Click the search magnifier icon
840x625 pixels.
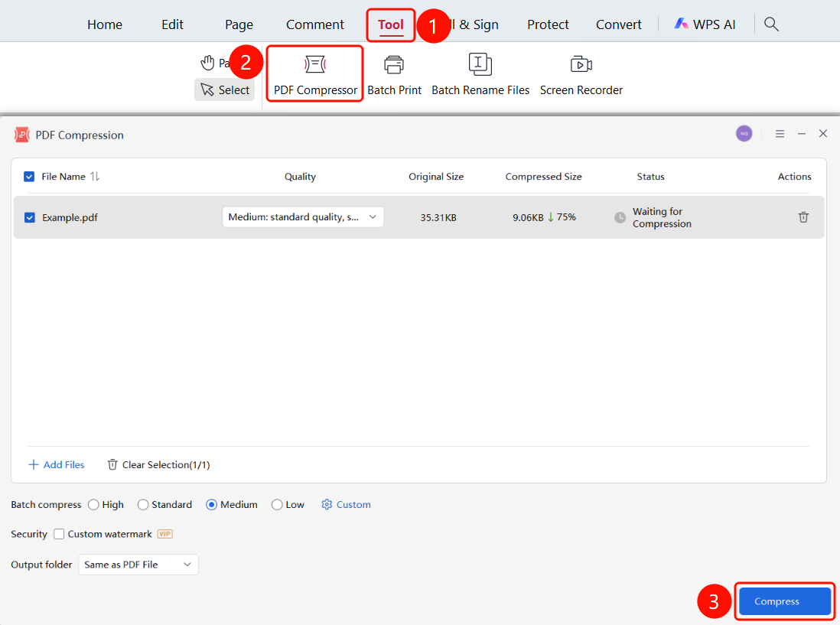771,24
